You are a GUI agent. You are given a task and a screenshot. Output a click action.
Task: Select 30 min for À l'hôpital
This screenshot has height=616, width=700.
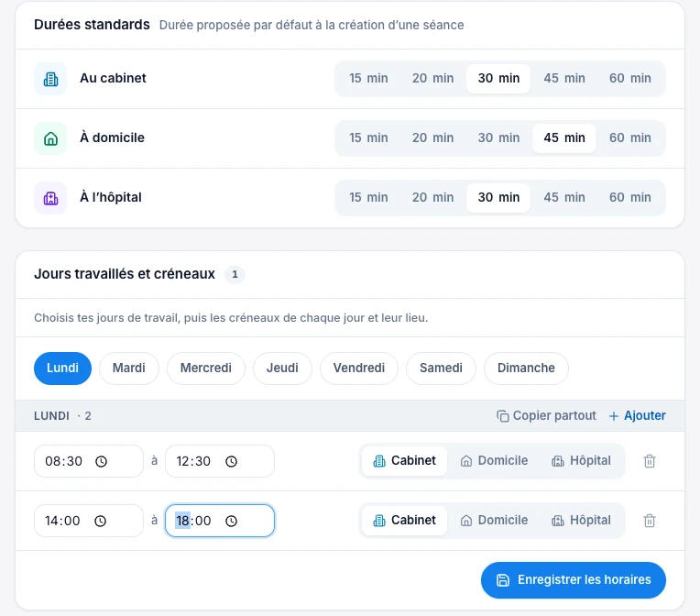click(x=498, y=197)
